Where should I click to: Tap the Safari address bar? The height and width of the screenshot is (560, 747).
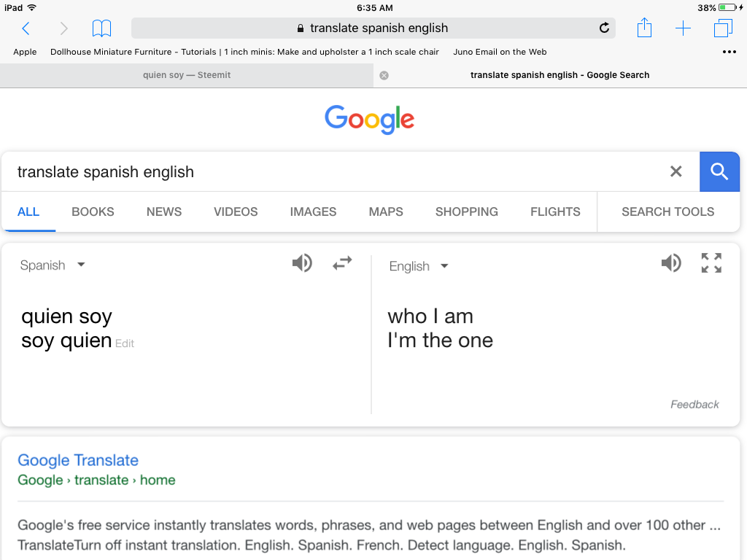pyautogui.click(x=373, y=28)
